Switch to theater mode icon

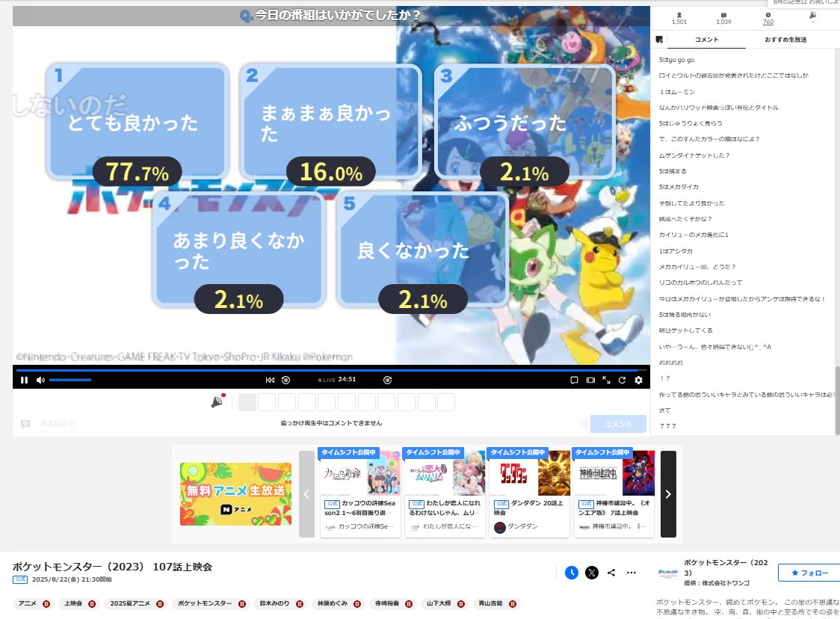[x=590, y=380]
